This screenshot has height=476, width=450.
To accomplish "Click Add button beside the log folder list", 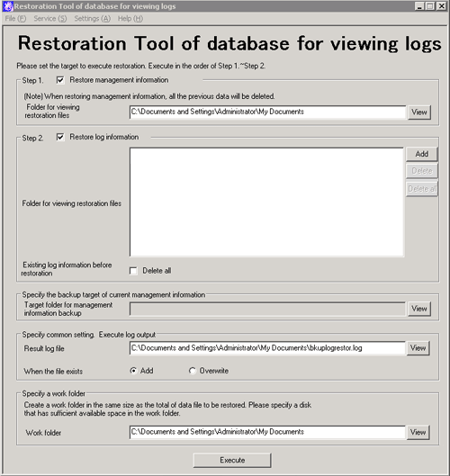I will [x=421, y=154].
